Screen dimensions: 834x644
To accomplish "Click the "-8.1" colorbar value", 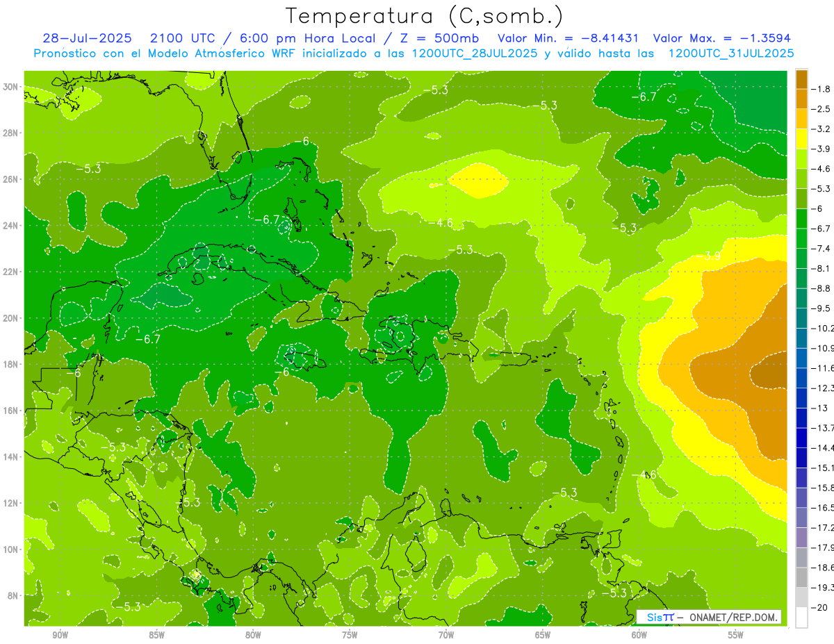I will pyautogui.click(x=820, y=268).
